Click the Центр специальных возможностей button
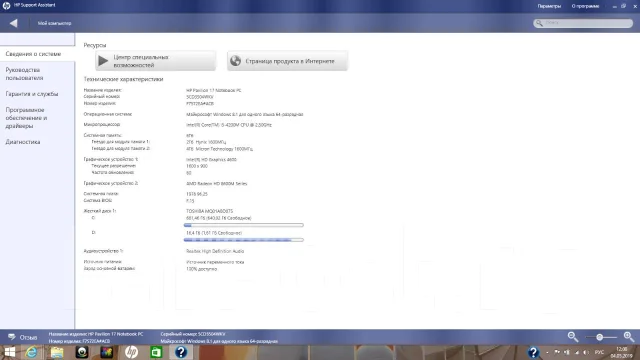 coord(156,61)
